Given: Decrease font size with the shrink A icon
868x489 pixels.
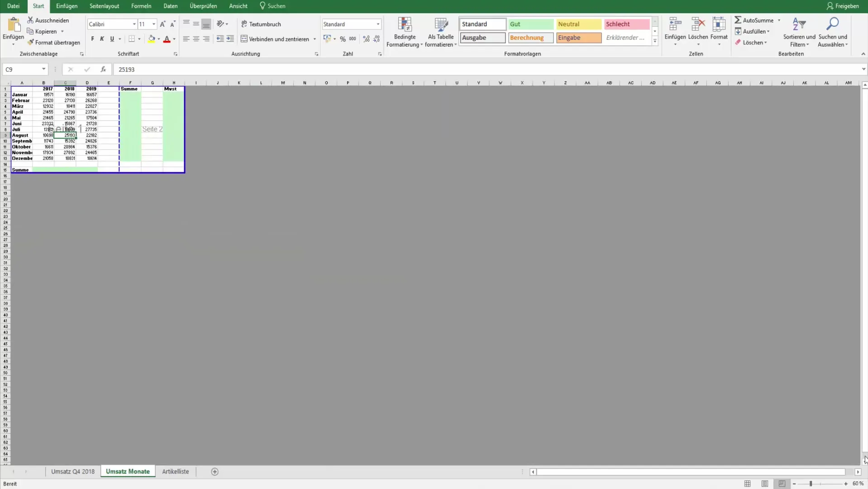Looking at the screenshot, I should tap(172, 24).
